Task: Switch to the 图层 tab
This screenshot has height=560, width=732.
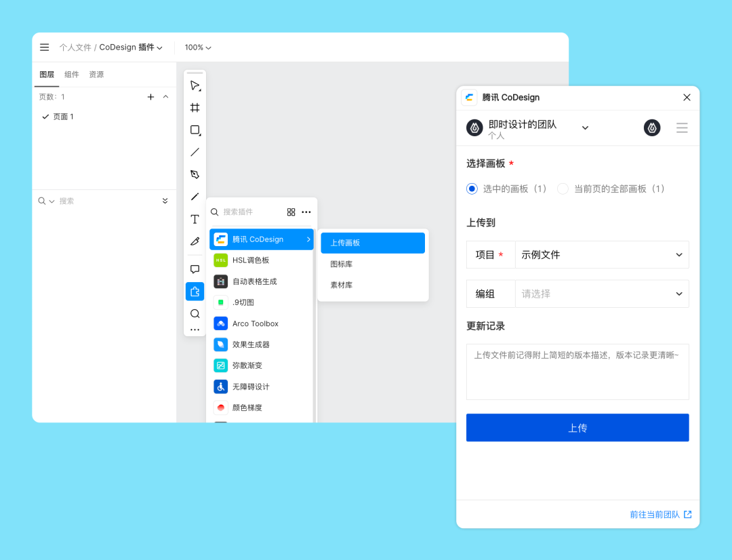Action: point(47,75)
